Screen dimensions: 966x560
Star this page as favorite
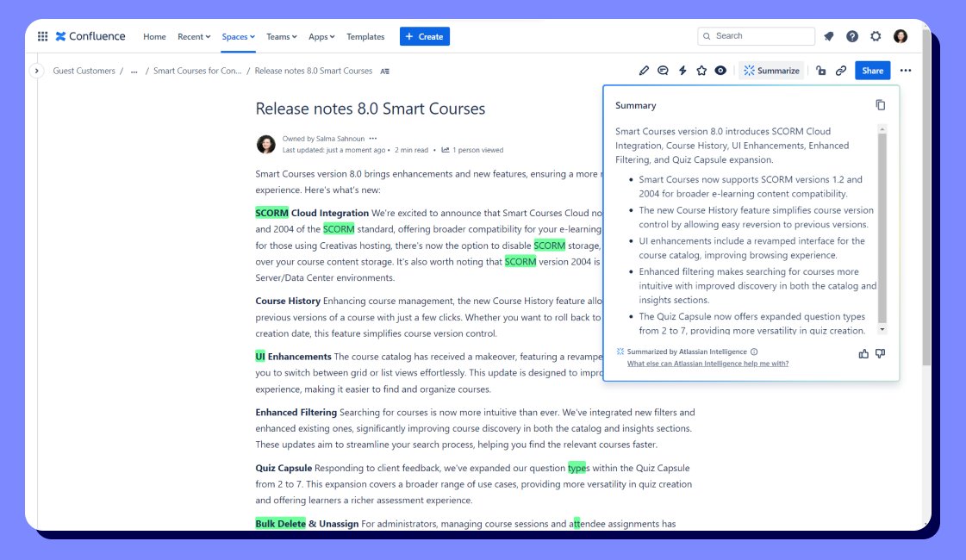[x=701, y=71]
